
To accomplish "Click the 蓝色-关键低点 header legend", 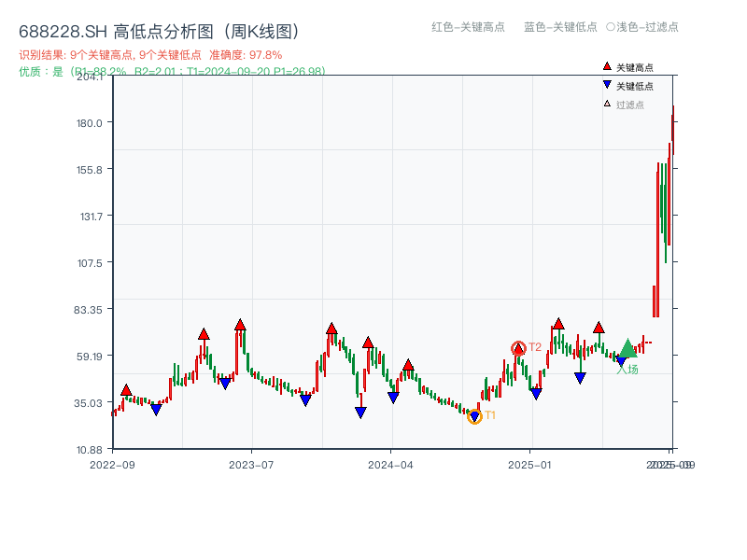I will click(560, 27).
